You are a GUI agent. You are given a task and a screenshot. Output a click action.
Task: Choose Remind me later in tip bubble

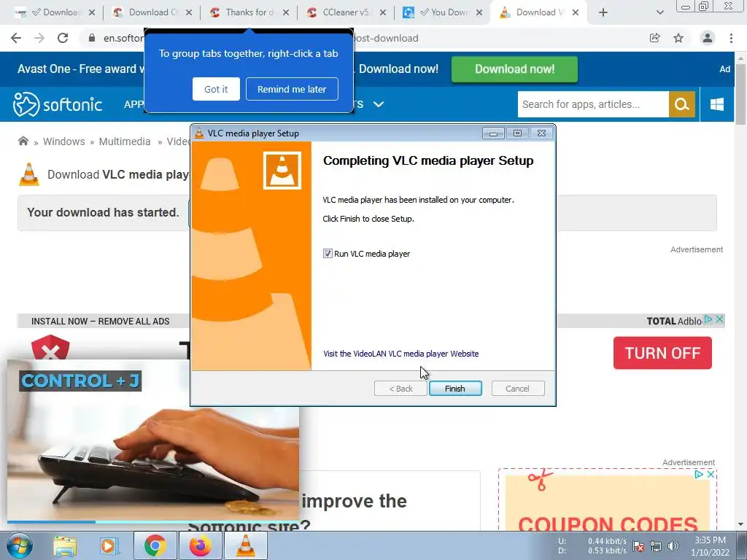[x=292, y=89]
